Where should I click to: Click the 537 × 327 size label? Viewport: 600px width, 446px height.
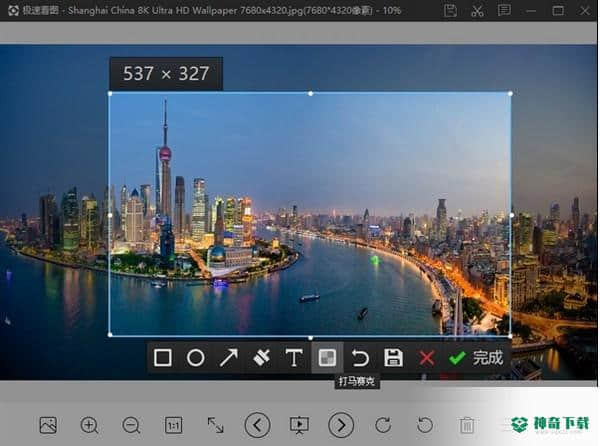(166, 73)
